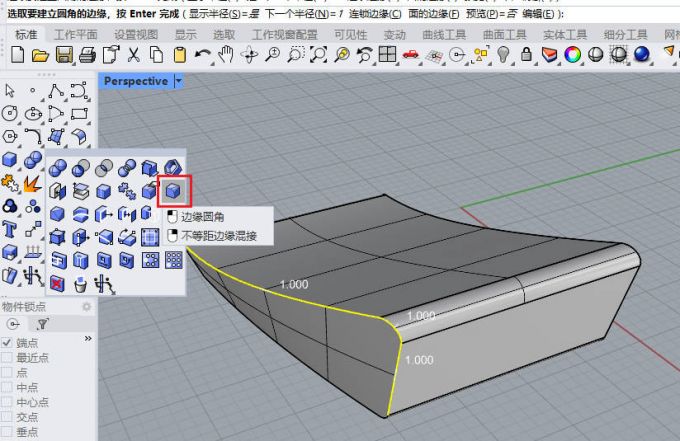
Task: Click the light bulb hide-objects icon
Action: [x=503, y=55]
